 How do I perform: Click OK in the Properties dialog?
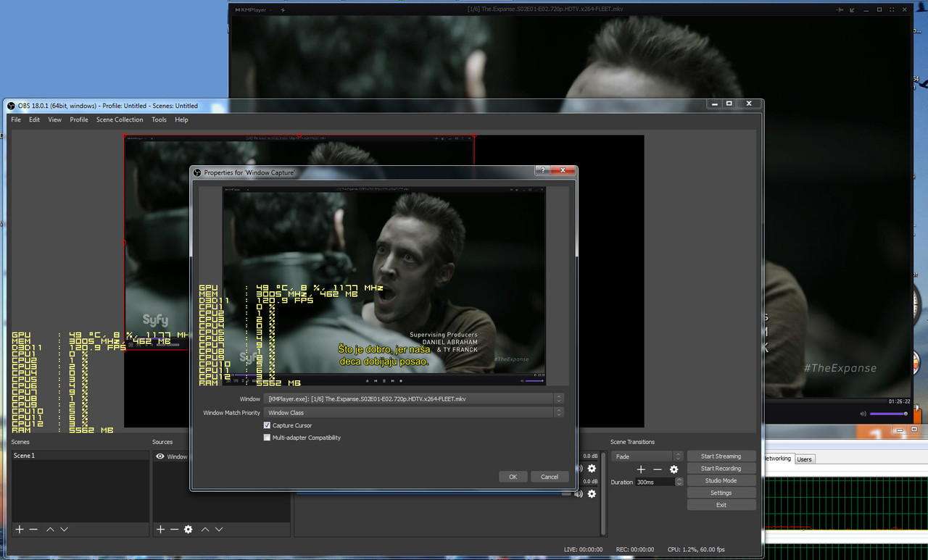tap(513, 477)
